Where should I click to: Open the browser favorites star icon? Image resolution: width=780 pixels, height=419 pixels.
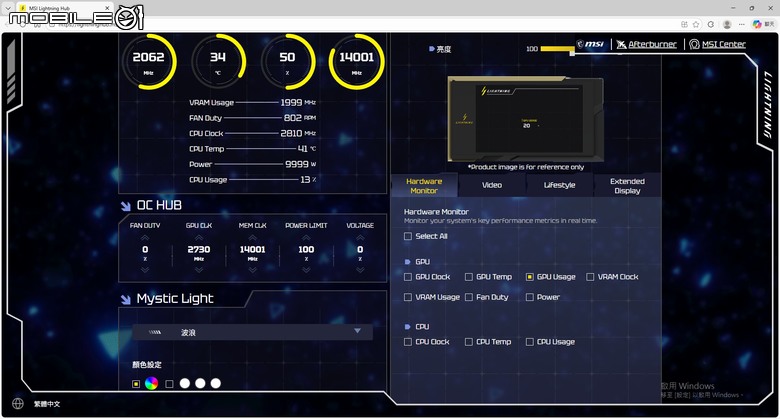coord(696,24)
